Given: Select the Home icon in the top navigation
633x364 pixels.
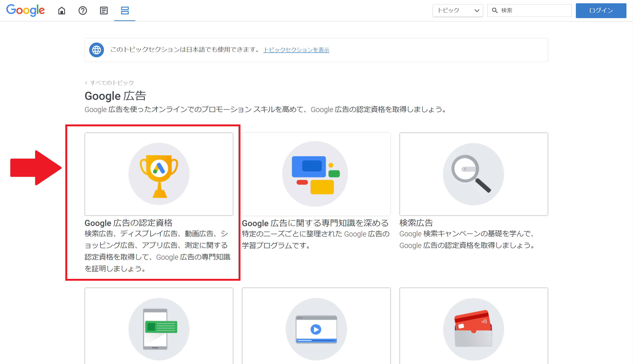Looking at the screenshot, I should (62, 11).
